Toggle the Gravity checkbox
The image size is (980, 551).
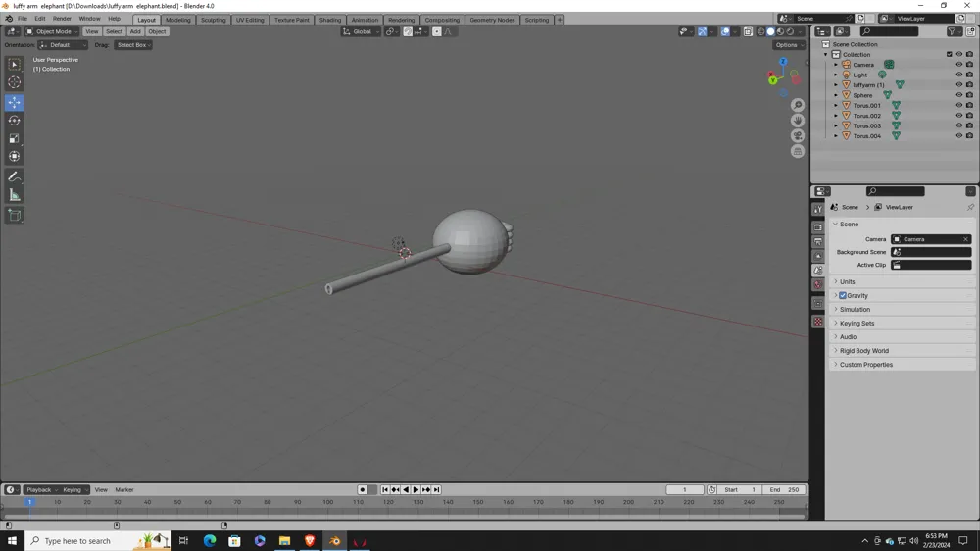pos(843,295)
